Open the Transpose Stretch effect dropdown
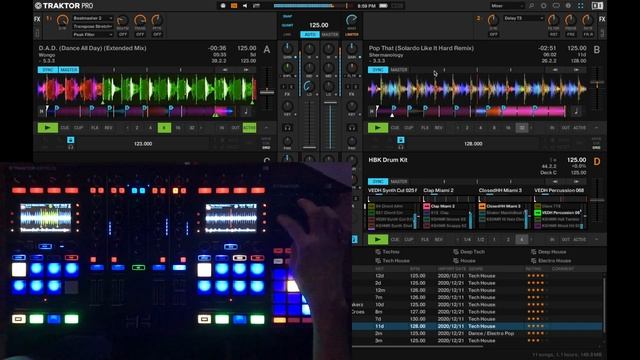Screen dimensions: 640x360 tap(93, 27)
